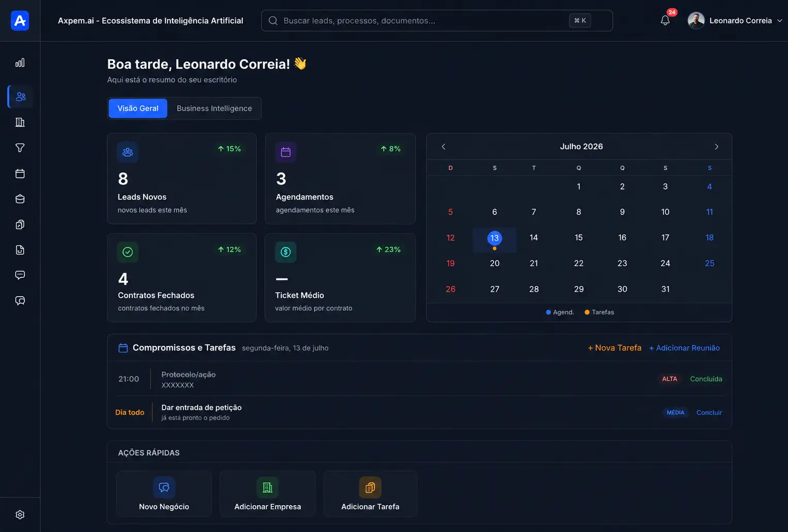Screen dimensions: 788x532
Task: Open the database icon in the sidebar
Action: 20,199
